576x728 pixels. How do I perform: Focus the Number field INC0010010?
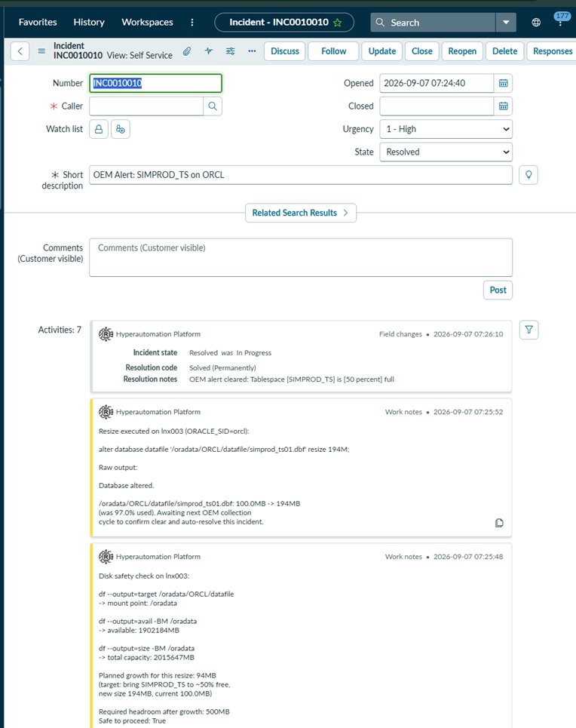(x=155, y=83)
